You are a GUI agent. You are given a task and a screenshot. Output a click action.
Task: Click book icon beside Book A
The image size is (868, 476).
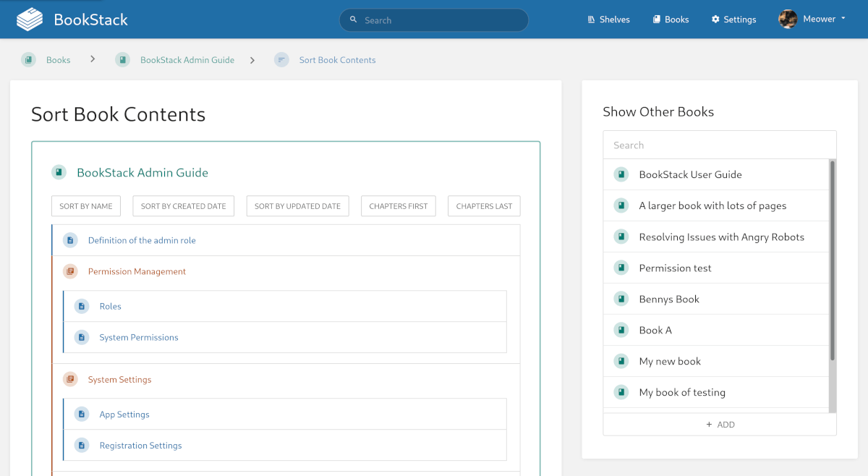click(621, 330)
